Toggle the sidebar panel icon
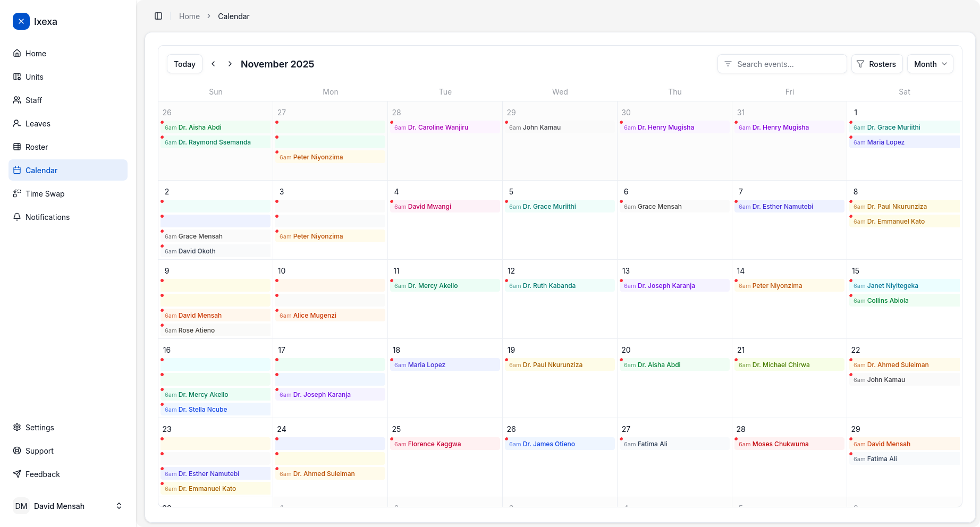Image resolution: width=980 pixels, height=527 pixels. point(158,16)
